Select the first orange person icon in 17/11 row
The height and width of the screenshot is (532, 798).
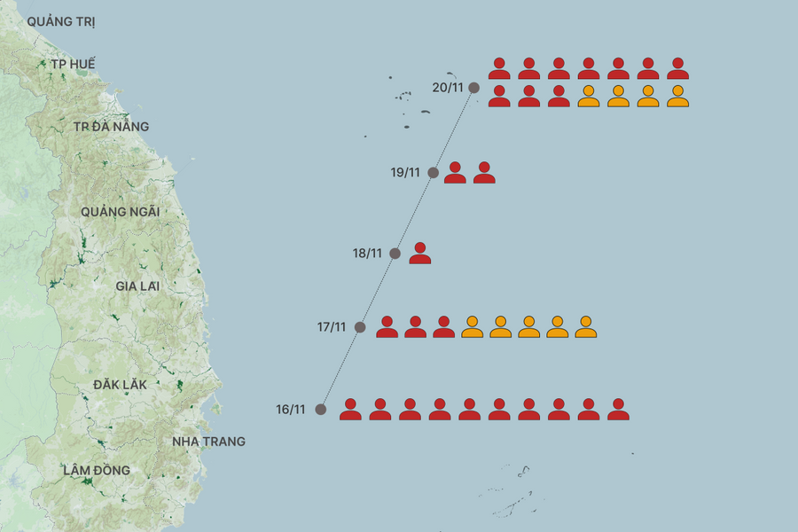[x=473, y=327]
